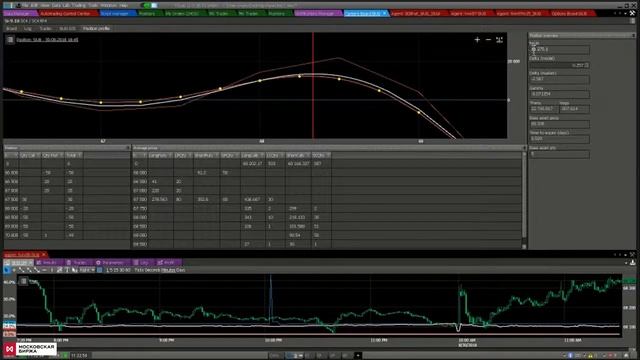Toggle the Delta (model) checkbox

(587, 65)
